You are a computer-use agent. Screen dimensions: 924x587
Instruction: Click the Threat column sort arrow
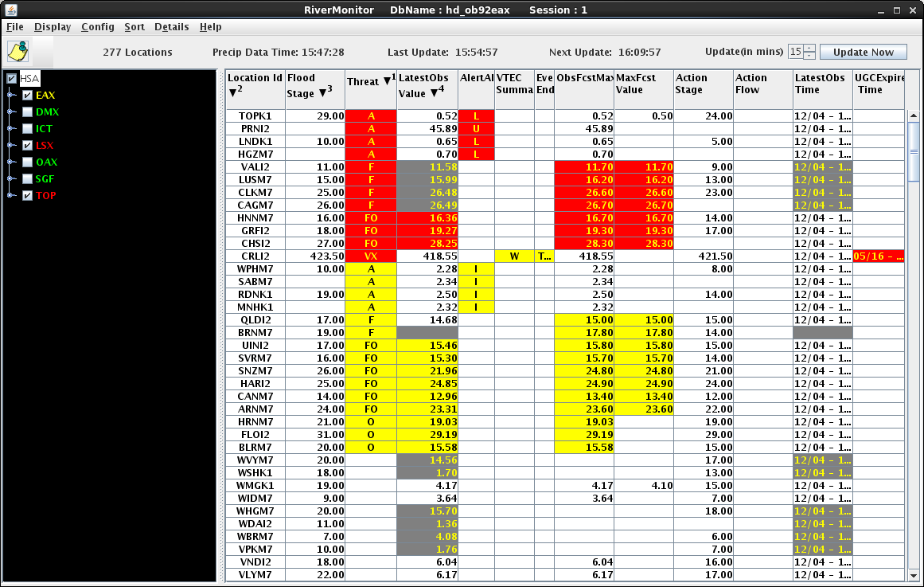click(387, 81)
